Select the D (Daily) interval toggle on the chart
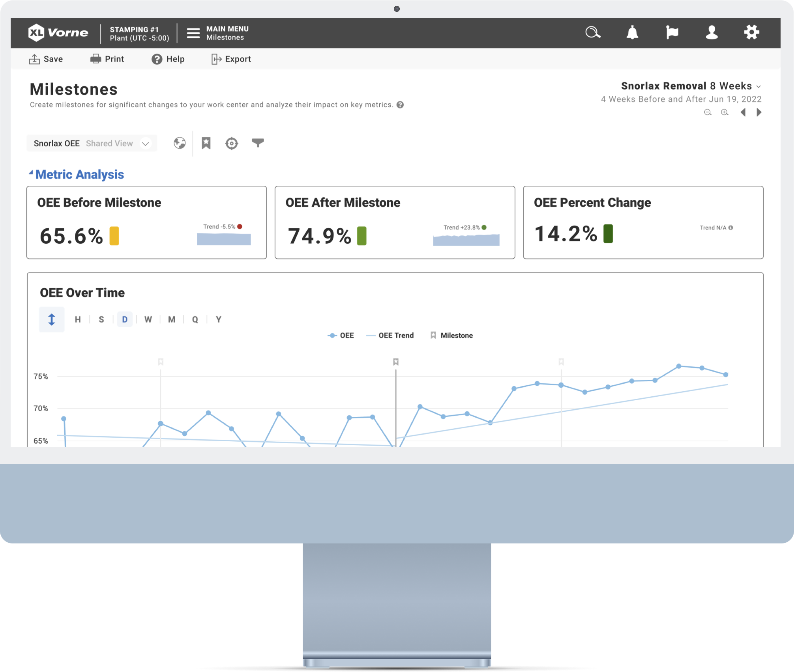The height and width of the screenshot is (672, 794). tap(124, 319)
